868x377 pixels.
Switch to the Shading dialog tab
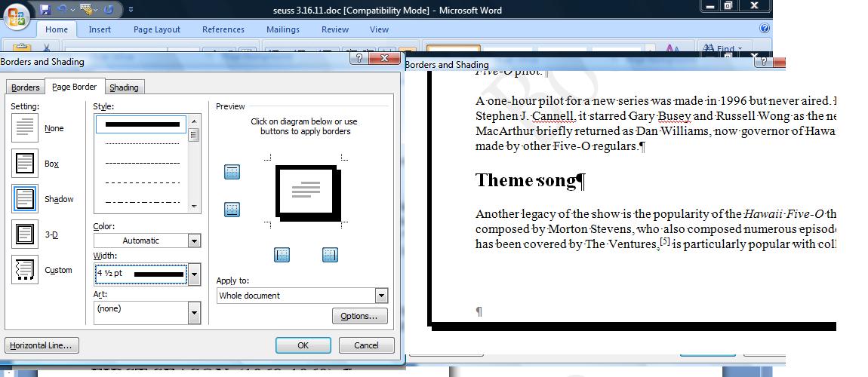124,87
